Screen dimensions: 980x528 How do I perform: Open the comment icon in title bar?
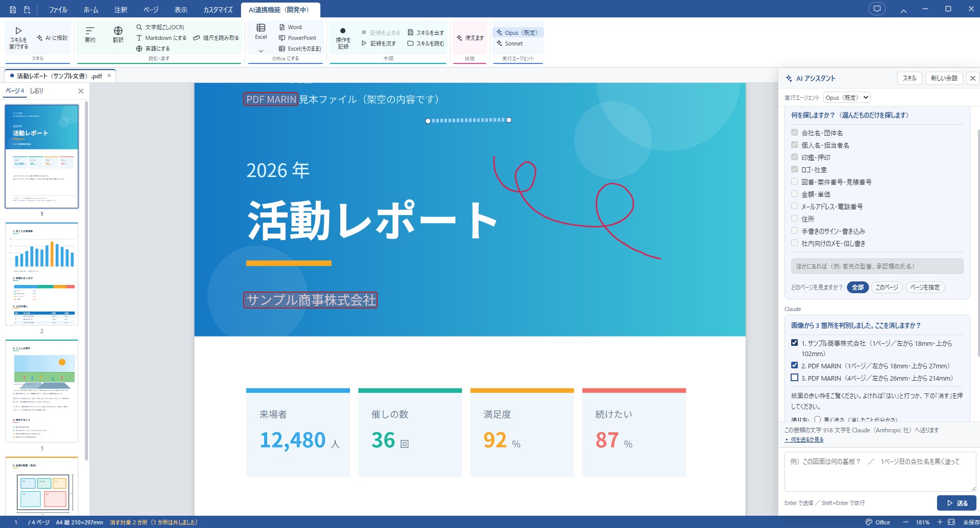(877, 9)
